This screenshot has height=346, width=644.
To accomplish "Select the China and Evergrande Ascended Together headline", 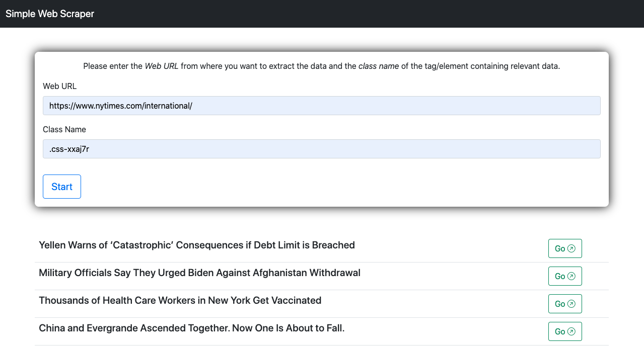I will [x=191, y=328].
